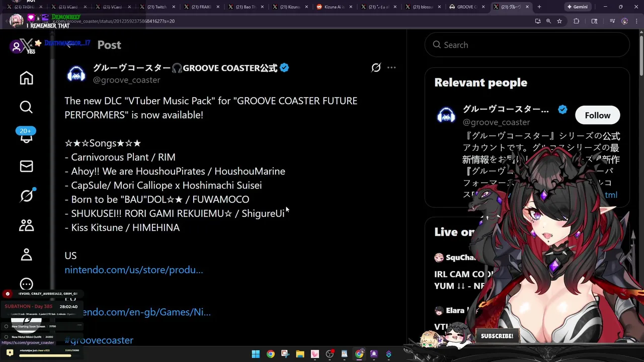Open the Windows Start menu
644x362 pixels.
[256, 354]
